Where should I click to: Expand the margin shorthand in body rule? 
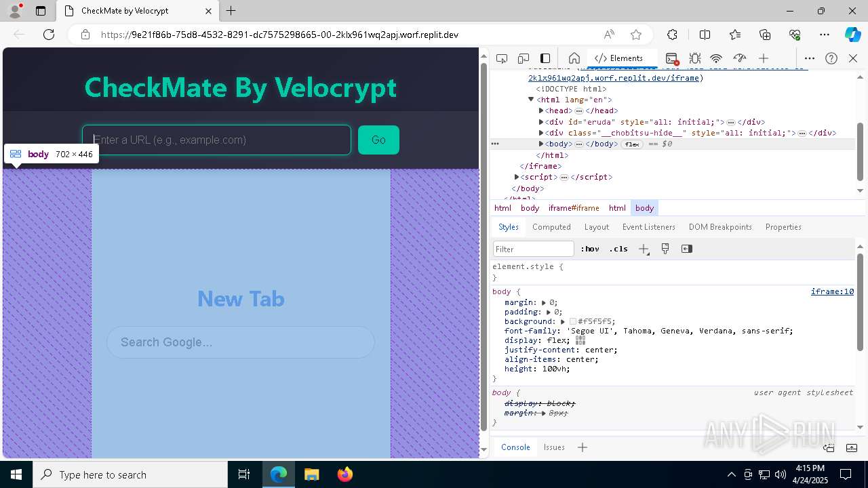click(x=544, y=302)
